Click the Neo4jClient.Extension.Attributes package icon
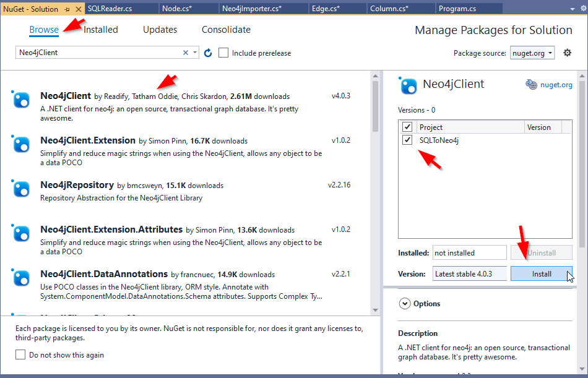The width and height of the screenshot is (588, 378). point(20,234)
